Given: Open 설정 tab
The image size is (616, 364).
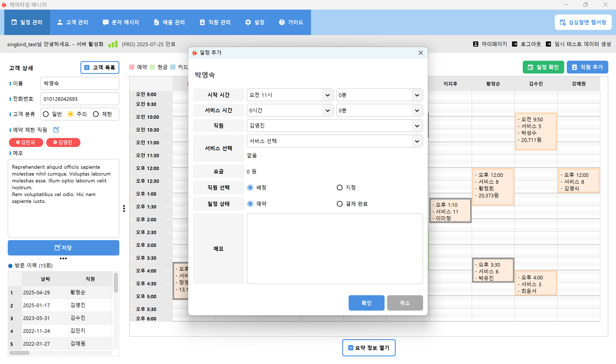Looking at the screenshot, I should point(255,22).
